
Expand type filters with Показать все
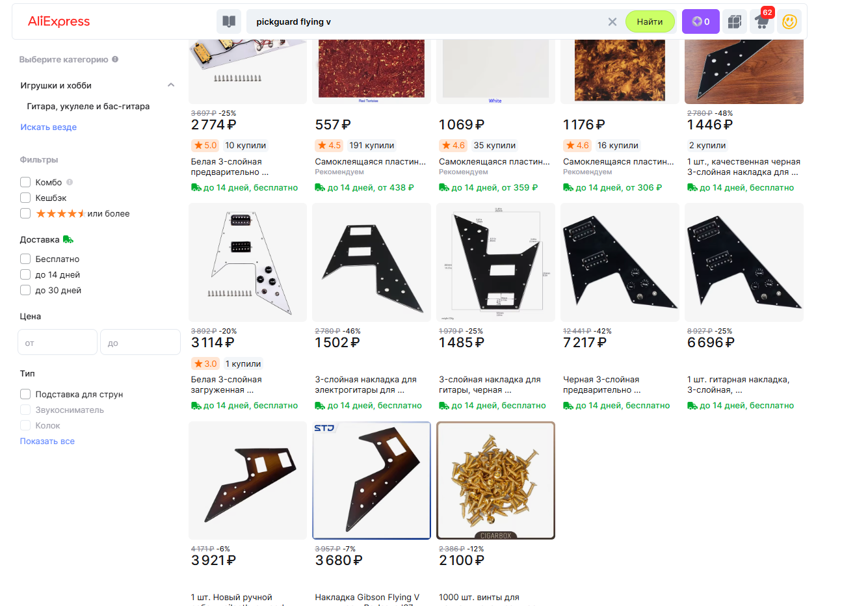[x=47, y=441]
